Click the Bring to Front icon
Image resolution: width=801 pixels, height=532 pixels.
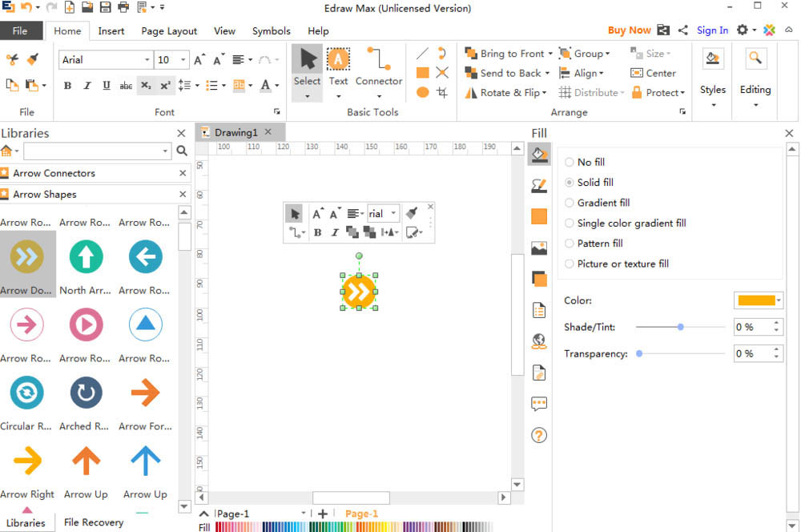(x=471, y=54)
